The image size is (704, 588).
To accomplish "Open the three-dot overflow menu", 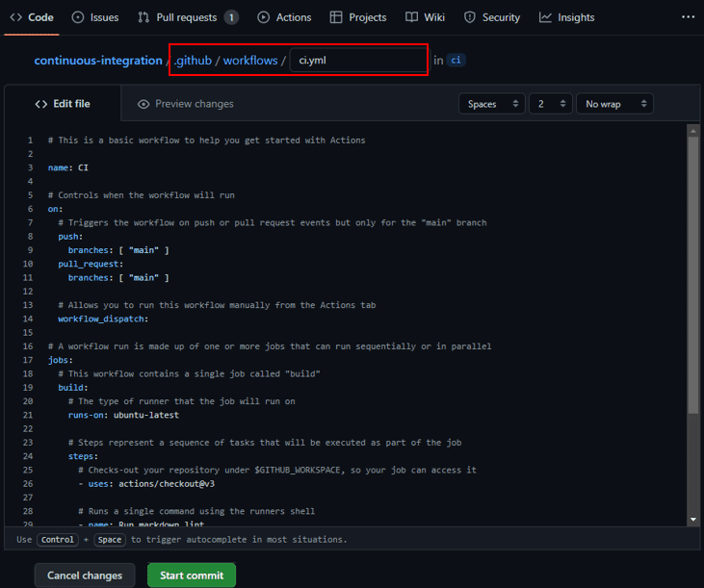I will (688, 17).
